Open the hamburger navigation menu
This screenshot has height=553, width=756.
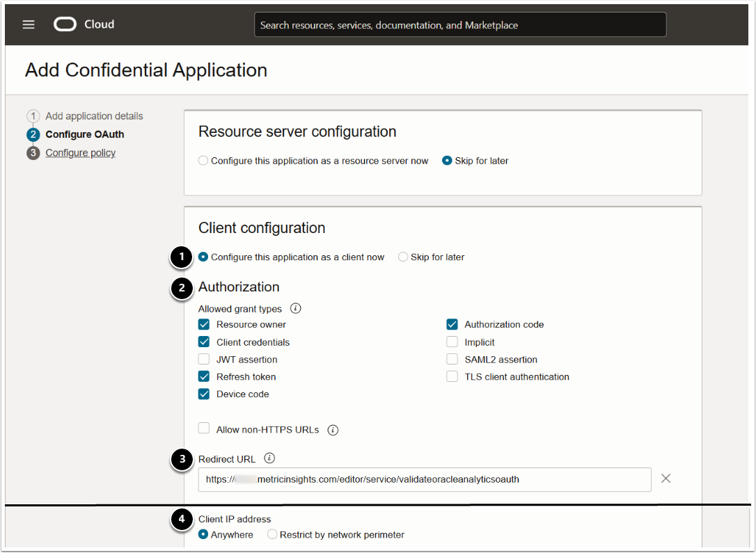(x=29, y=24)
